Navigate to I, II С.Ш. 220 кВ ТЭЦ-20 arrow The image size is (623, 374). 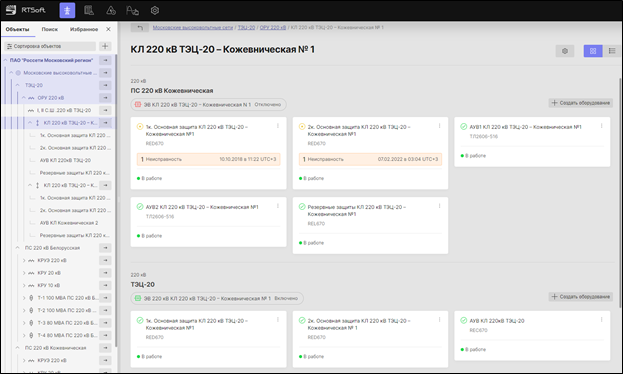(x=105, y=110)
